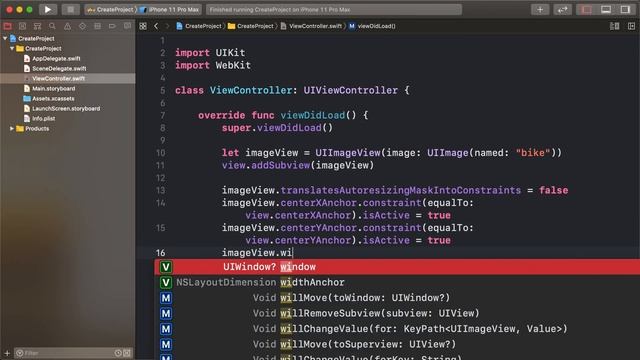The height and width of the screenshot is (360, 640).
Task: Open the Library with the plus button
Action: pyautogui.click(x=540, y=9)
